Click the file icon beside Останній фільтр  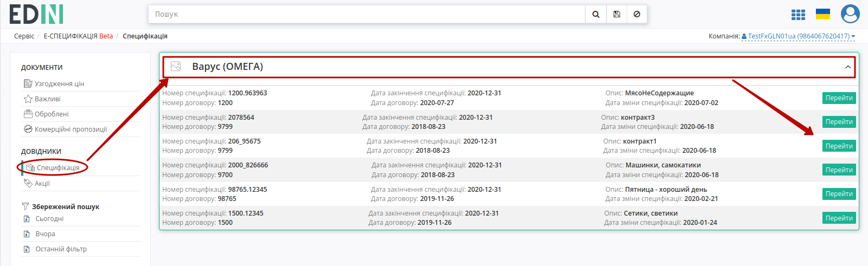tap(27, 249)
